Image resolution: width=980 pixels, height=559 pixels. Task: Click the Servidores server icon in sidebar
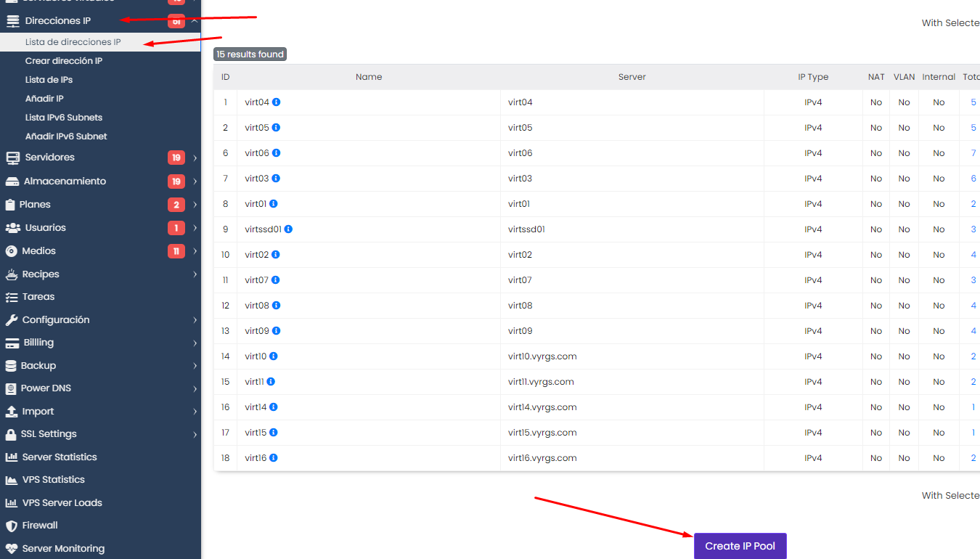point(12,158)
